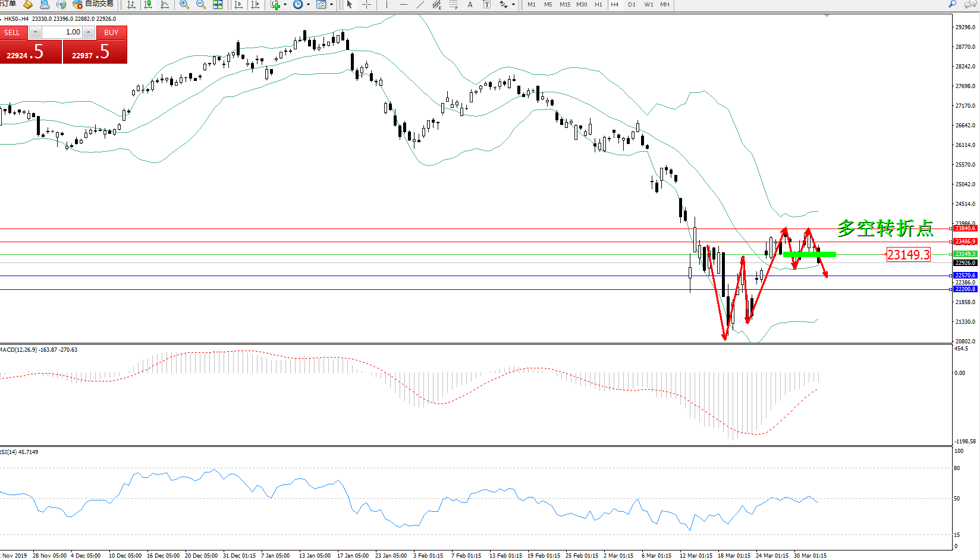Screen dimensions: 980x560
Task: Select the trendline drawing tool
Action: [420, 5]
